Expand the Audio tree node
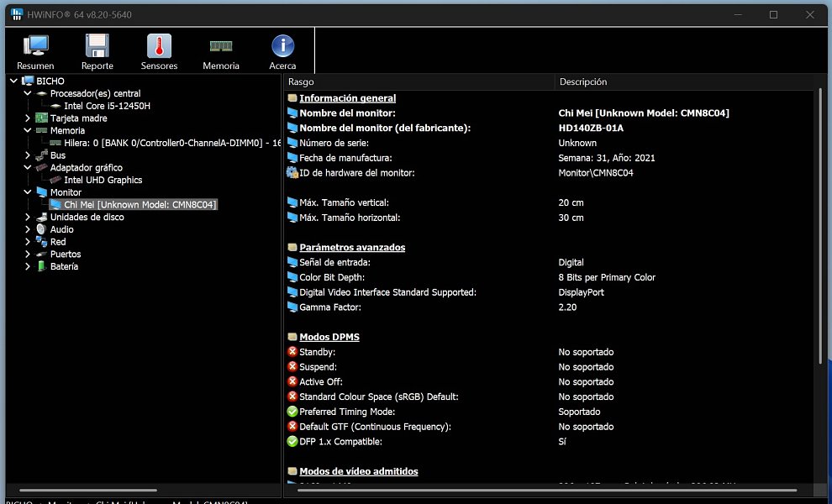832x504 pixels. 28,229
